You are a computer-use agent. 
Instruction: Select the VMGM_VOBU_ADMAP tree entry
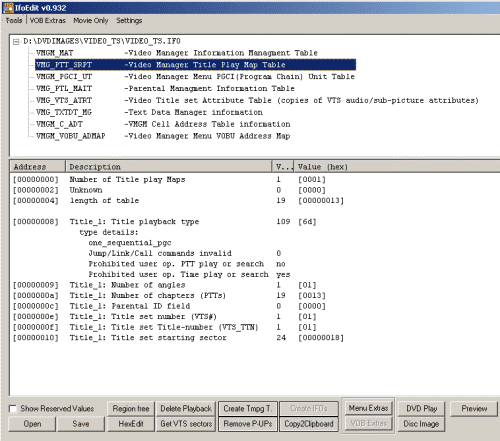(163, 136)
